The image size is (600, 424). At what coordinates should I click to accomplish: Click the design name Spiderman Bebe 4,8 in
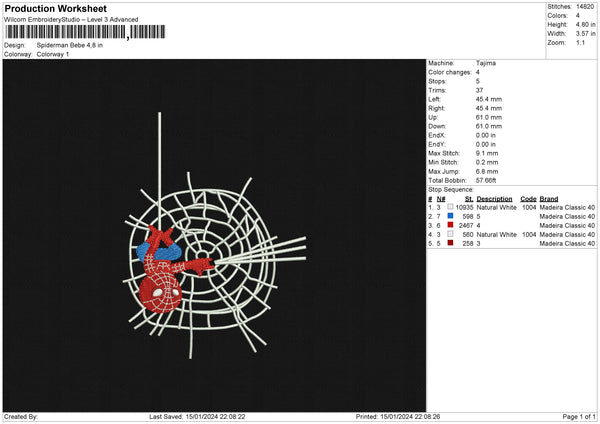click(70, 45)
